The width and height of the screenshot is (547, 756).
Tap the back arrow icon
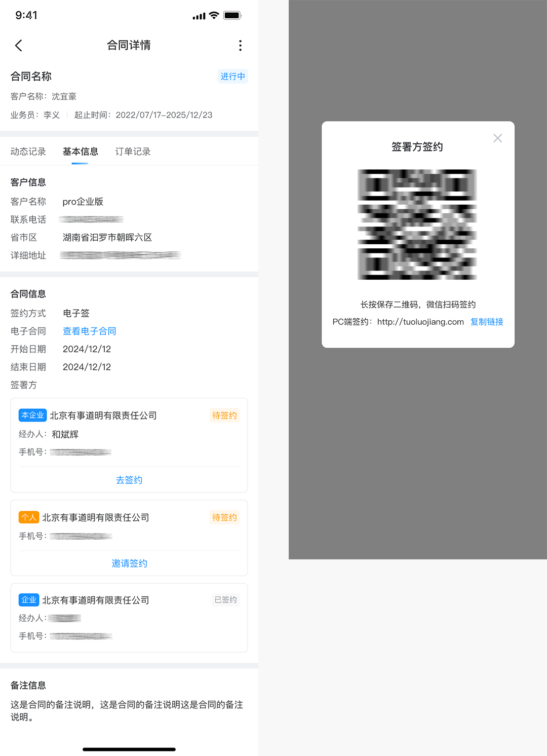tap(19, 46)
